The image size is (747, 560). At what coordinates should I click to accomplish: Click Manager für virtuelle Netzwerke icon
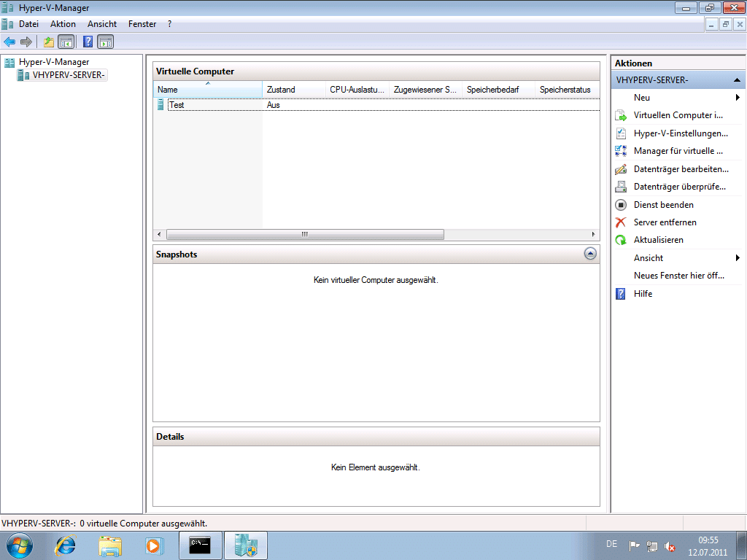point(621,151)
